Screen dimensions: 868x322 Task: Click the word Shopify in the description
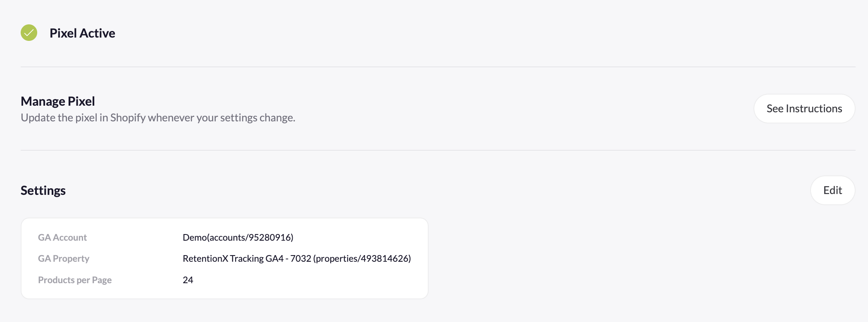128,118
